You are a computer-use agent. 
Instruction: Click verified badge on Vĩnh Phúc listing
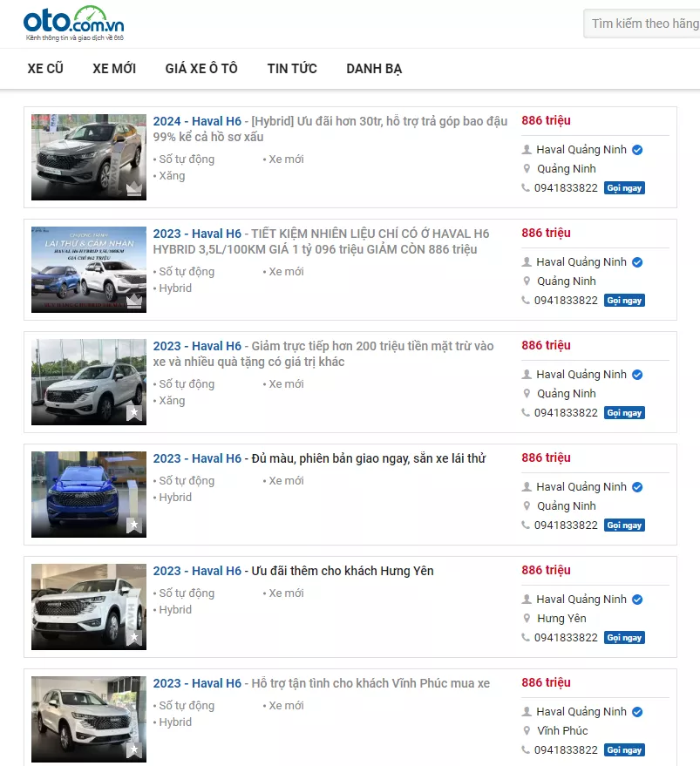(637, 712)
